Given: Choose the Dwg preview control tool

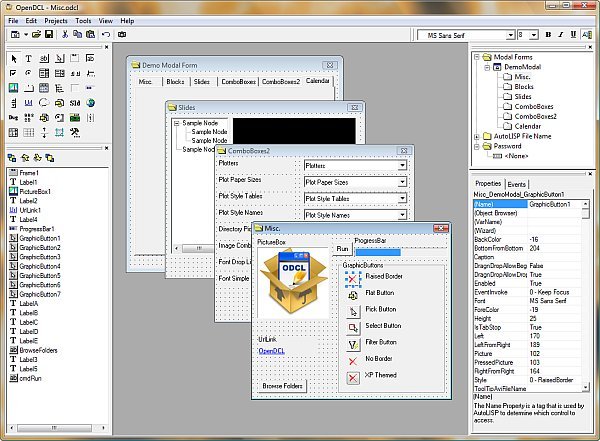Looking at the screenshot, I should coord(13,118).
